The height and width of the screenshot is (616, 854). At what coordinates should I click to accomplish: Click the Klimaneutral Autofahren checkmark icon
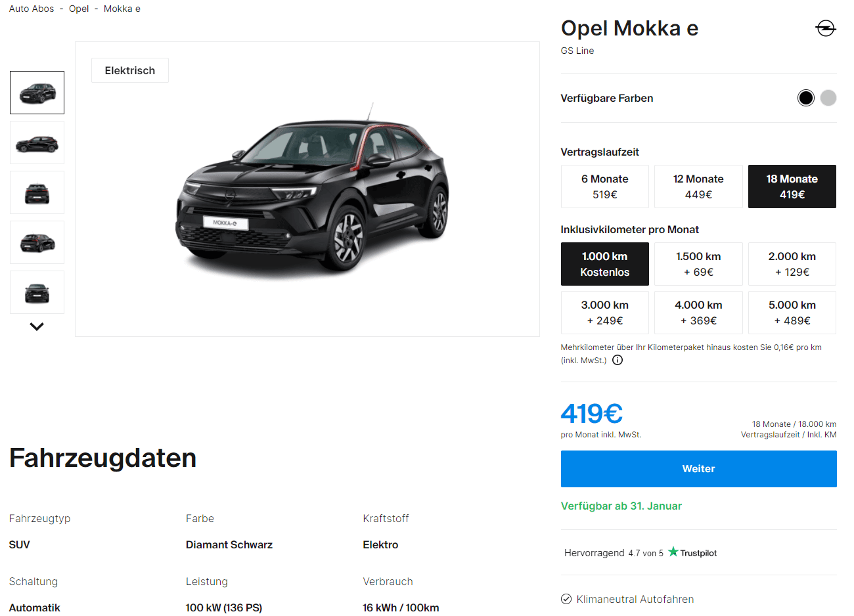pyautogui.click(x=566, y=599)
